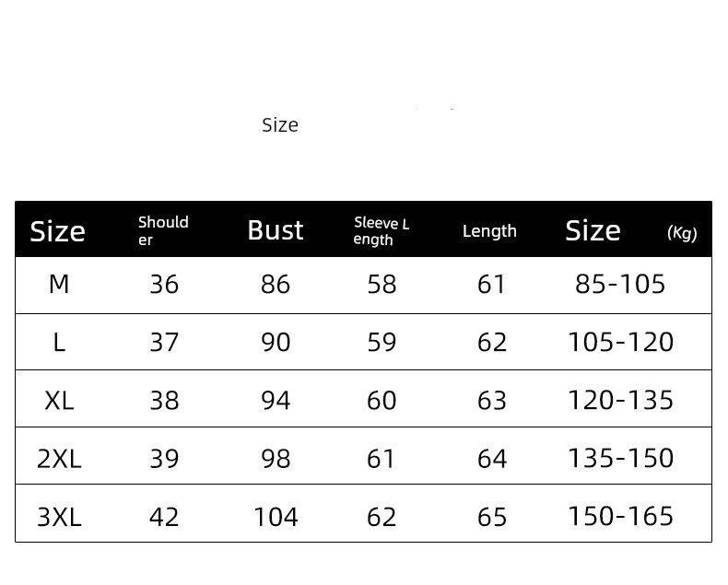Image resolution: width=728 pixels, height=585 pixels.
Task: Click the 150-165 weight range cell
Action: coord(620,516)
